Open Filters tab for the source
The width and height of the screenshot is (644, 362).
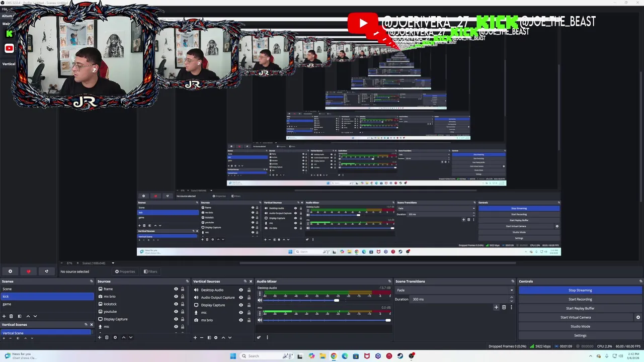pos(150,271)
